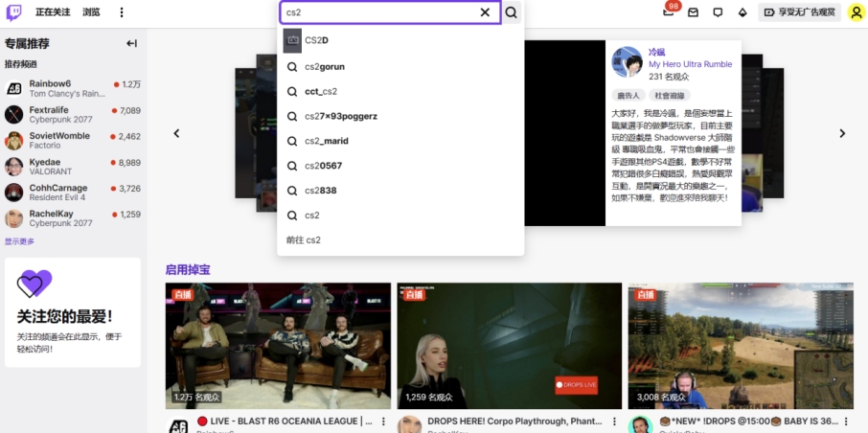
Task: Click the 享受无广告观赏 button
Action: 799,12
